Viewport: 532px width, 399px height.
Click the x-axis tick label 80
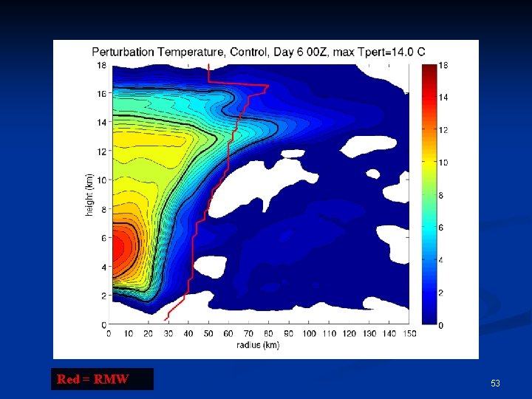(x=268, y=334)
